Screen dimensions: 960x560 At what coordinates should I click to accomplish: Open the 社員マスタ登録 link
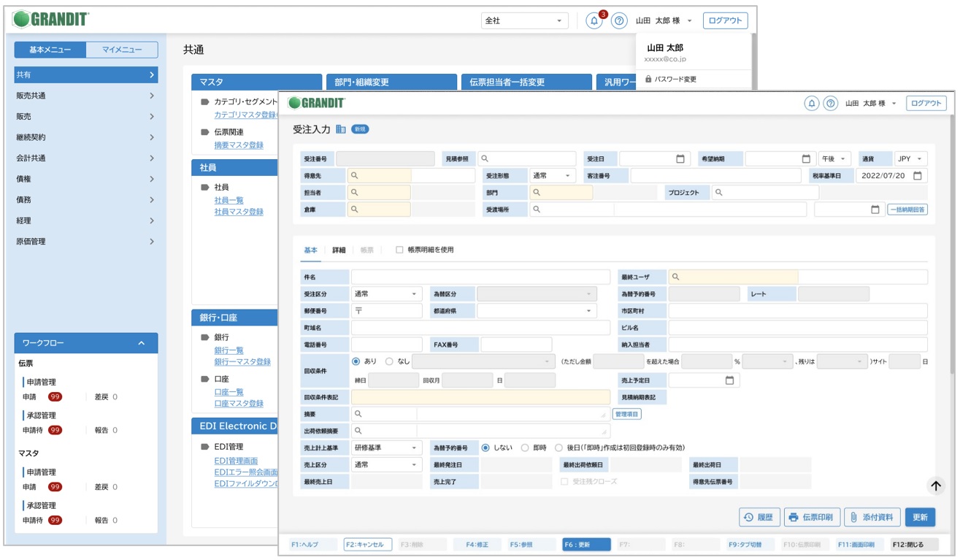coord(239,212)
